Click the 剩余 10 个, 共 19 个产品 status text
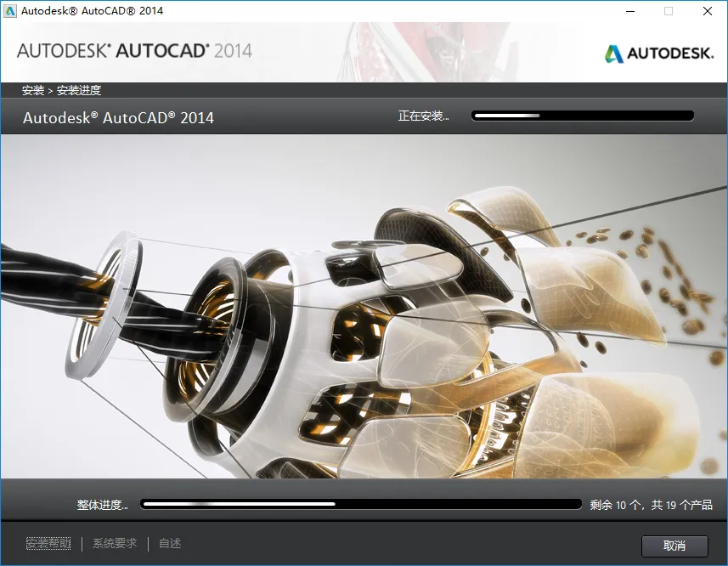Image resolution: width=728 pixels, height=566 pixels. click(x=651, y=505)
